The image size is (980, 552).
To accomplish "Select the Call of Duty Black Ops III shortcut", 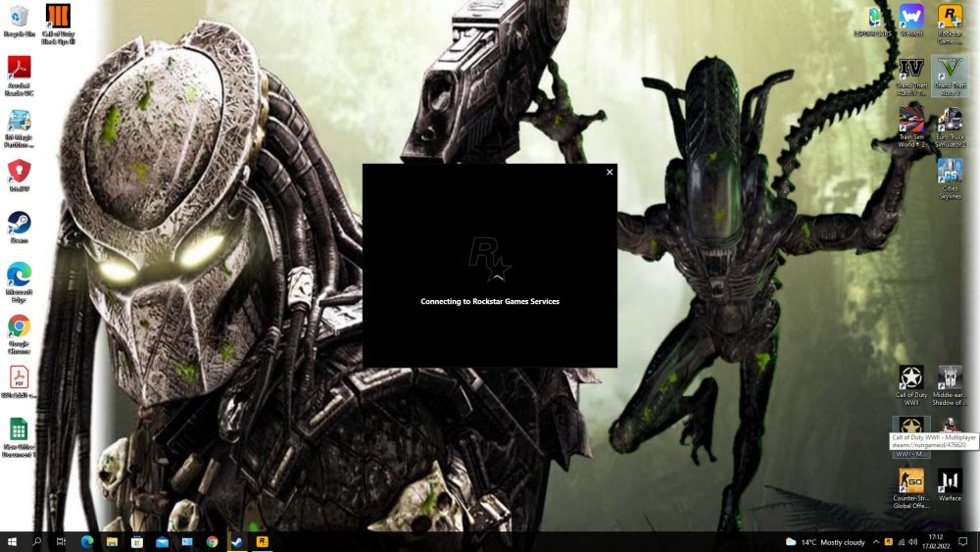I will click(x=58, y=25).
